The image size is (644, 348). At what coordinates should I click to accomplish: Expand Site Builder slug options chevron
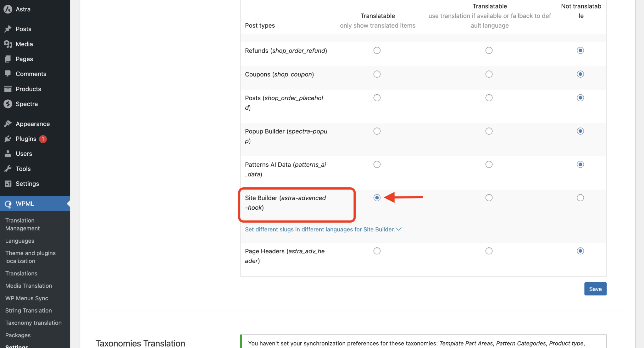399,229
